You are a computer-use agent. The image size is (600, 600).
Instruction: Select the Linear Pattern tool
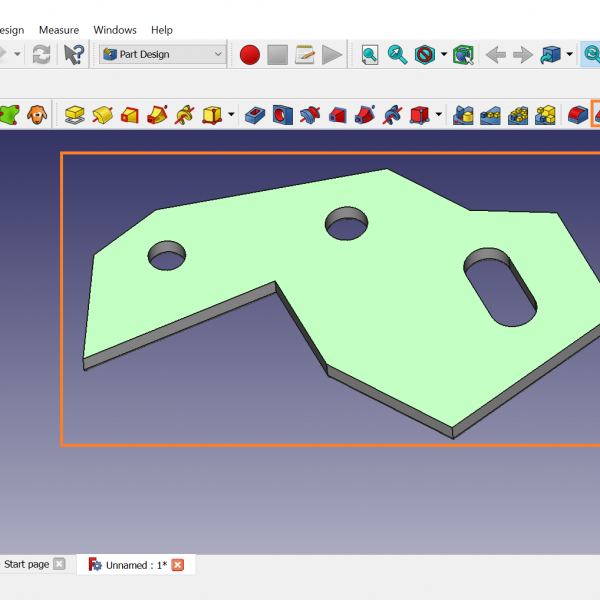pos(490,115)
